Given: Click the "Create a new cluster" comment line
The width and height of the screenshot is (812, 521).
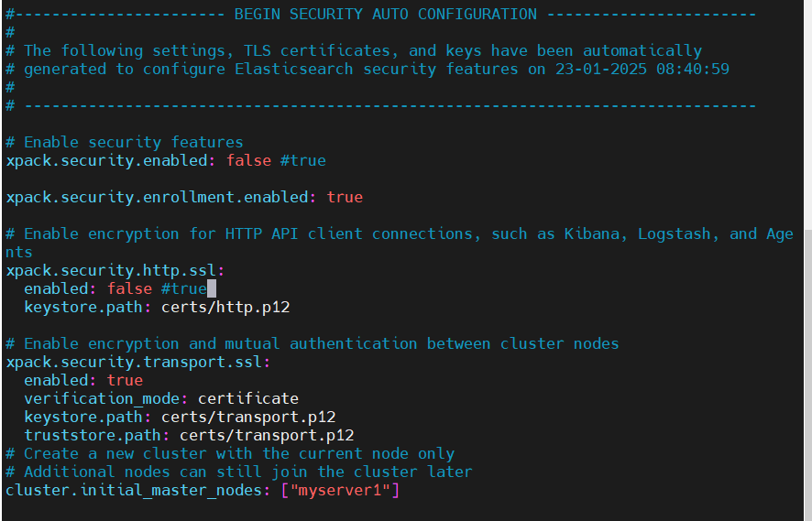Looking at the screenshot, I should (230, 454).
